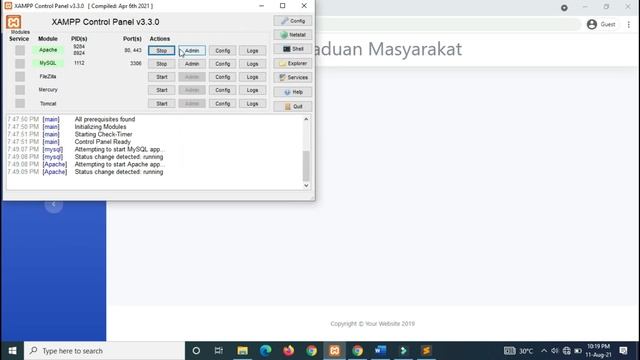
Task: Open Firefox from the taskbar
Action: [x=289, y=351]
